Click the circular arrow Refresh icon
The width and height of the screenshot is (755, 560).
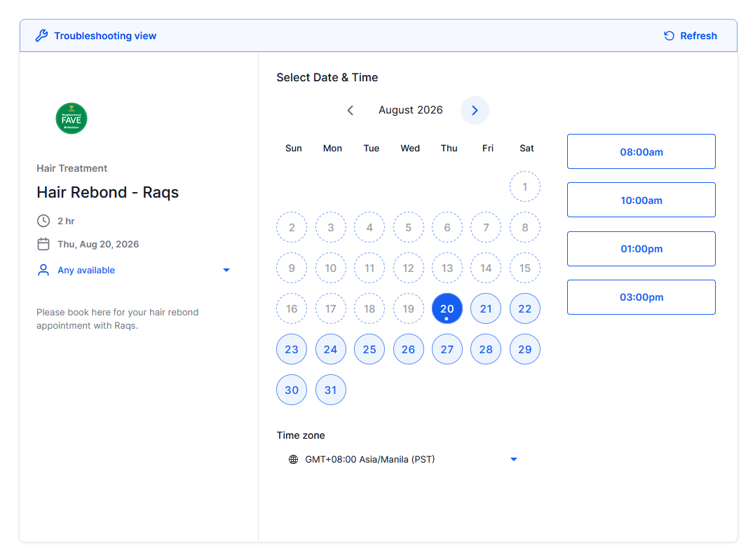[669, 36]
